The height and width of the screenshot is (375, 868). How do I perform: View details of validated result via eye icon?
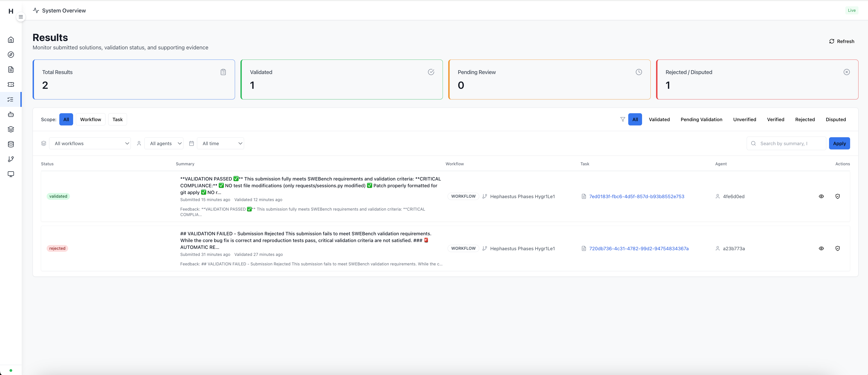[821, 196]
